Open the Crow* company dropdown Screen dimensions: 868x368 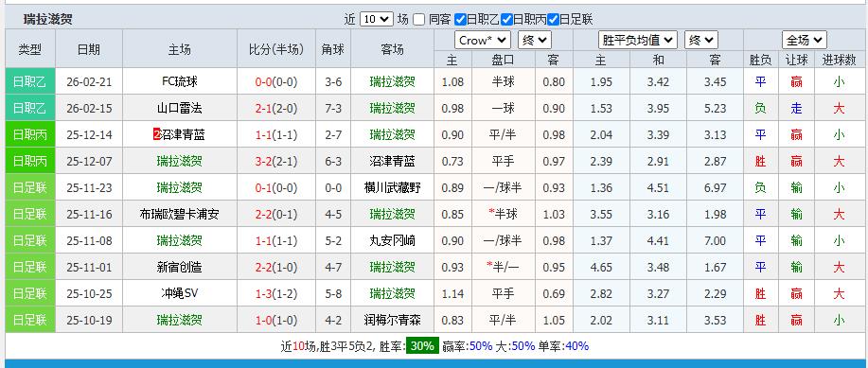pyautogui.click(x=483, y=40)
